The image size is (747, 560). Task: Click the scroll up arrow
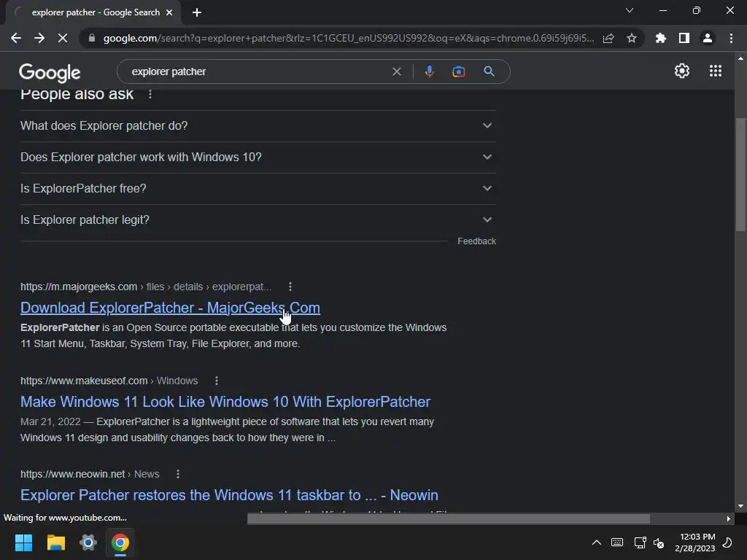tap(741, 58)
